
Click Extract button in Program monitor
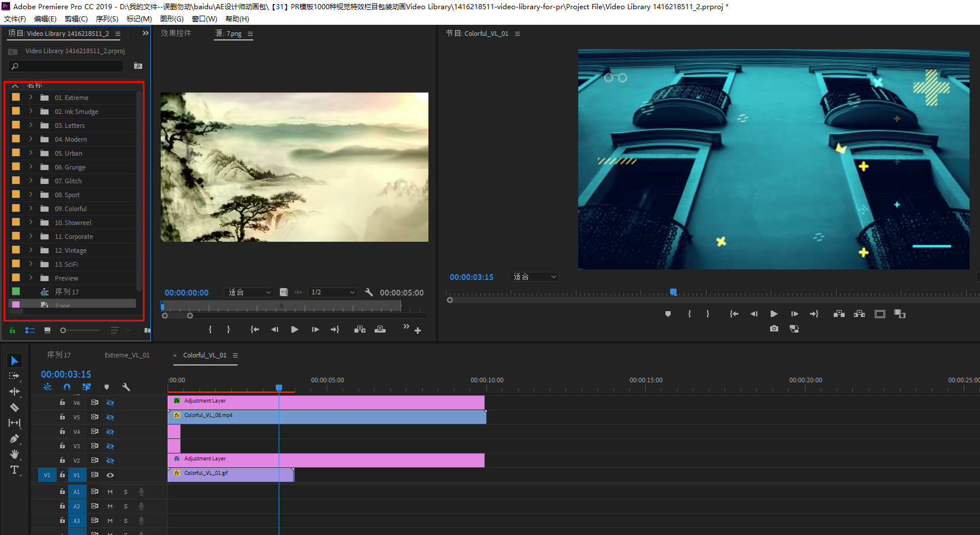coord(859,313)
